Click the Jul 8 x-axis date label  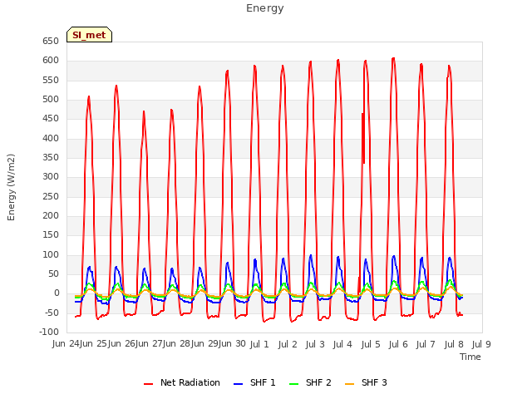click(x=454, y=345)
